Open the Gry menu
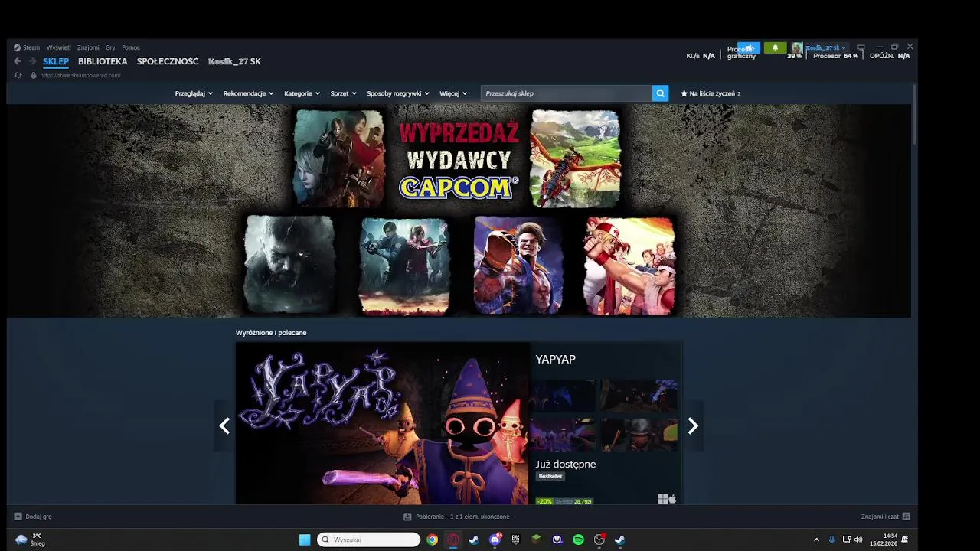Viewport: 980px width, 551px height. (110, 47)
